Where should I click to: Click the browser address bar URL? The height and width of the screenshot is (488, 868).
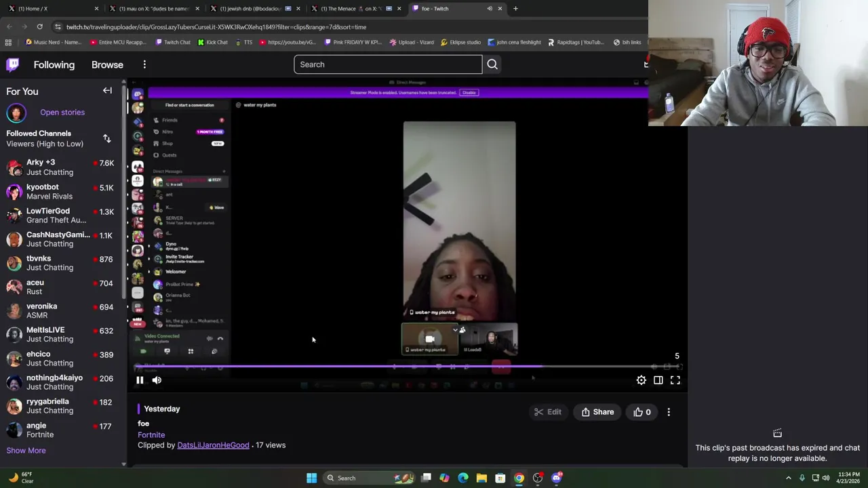pos(216,27)
